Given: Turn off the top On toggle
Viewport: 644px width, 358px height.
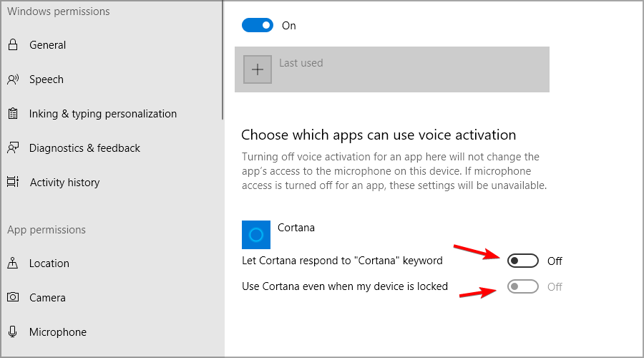Looking at the screenshot, I should tap(258, 26).
